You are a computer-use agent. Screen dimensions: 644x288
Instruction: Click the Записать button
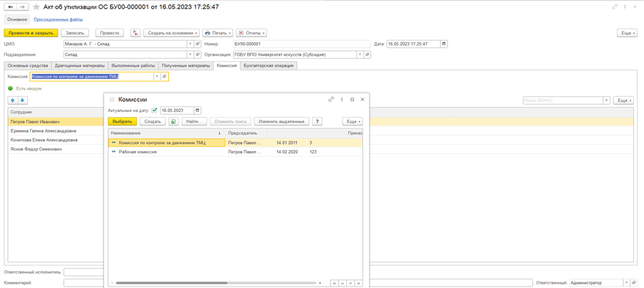pyautogui.click(x=75, y=33)
